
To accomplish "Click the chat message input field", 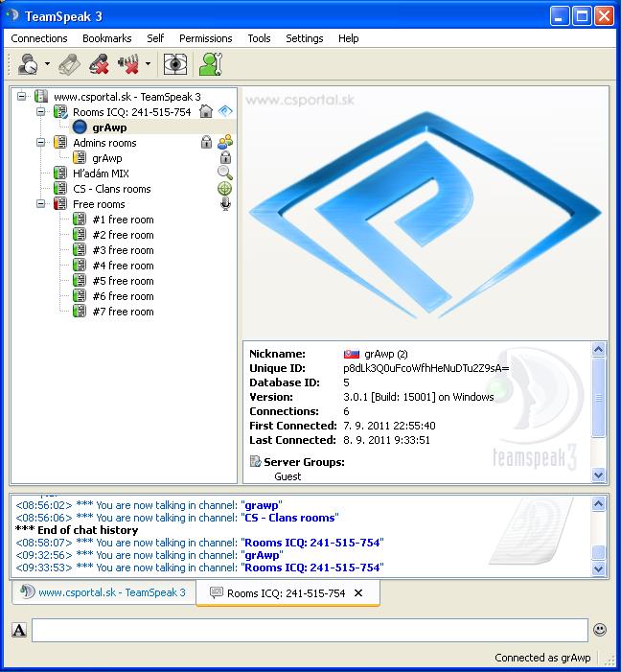I will (309, 630).
